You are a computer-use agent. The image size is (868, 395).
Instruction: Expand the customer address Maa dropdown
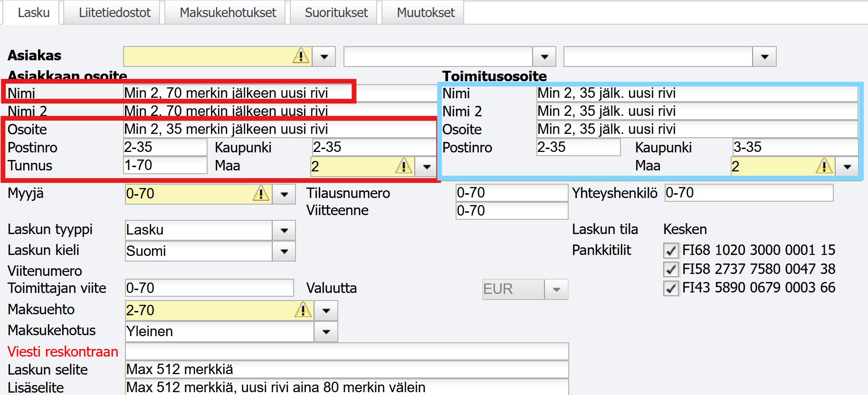point(427,167)
